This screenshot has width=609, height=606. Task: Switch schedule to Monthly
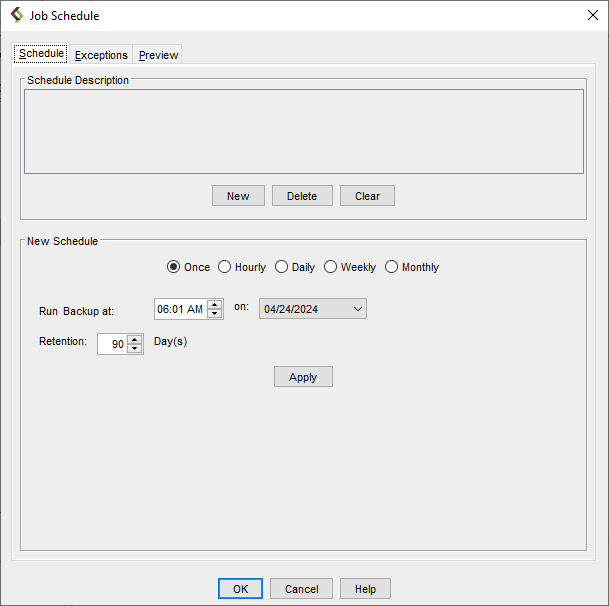[391, 267]
